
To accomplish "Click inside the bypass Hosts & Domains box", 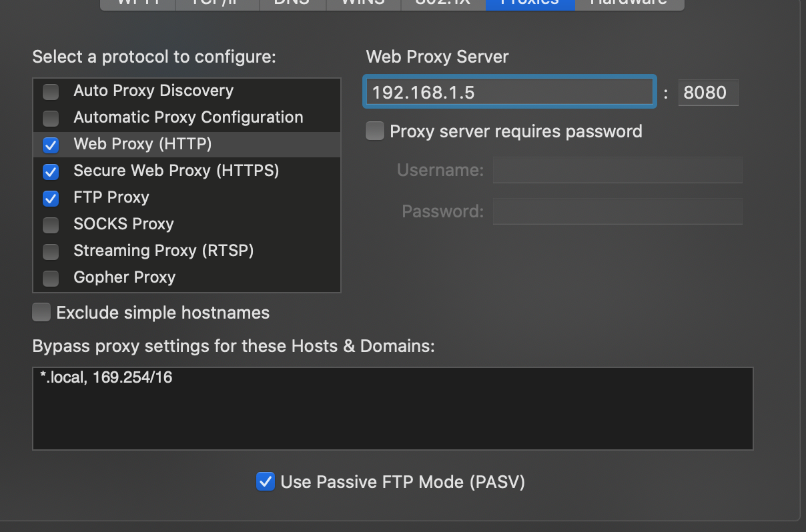I will [392, 407].
